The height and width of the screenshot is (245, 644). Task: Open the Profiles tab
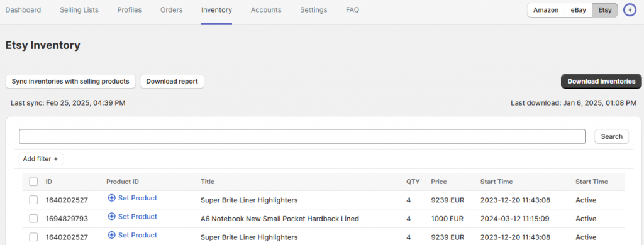(130, 10)
